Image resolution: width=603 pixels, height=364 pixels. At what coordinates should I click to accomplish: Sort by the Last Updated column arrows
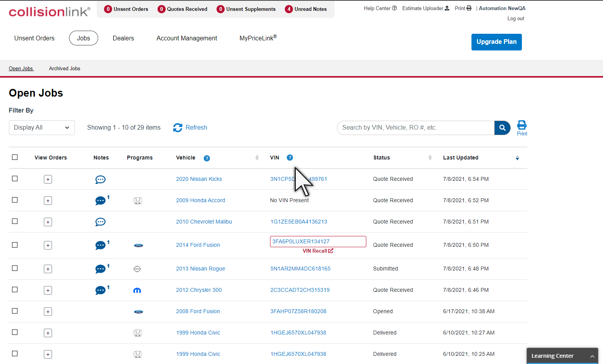point(517,158)
